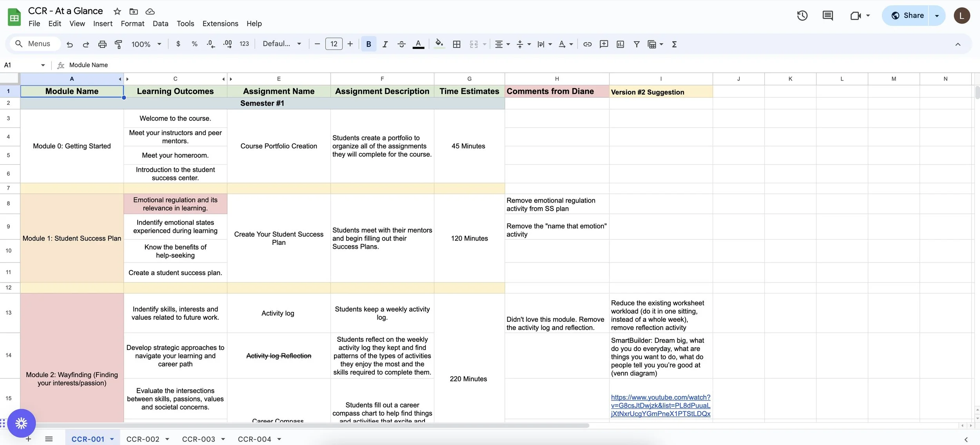Format as currency with dollar icon
Image resolution: width=980 pixels, height=445 pixels.
(178, 44)
